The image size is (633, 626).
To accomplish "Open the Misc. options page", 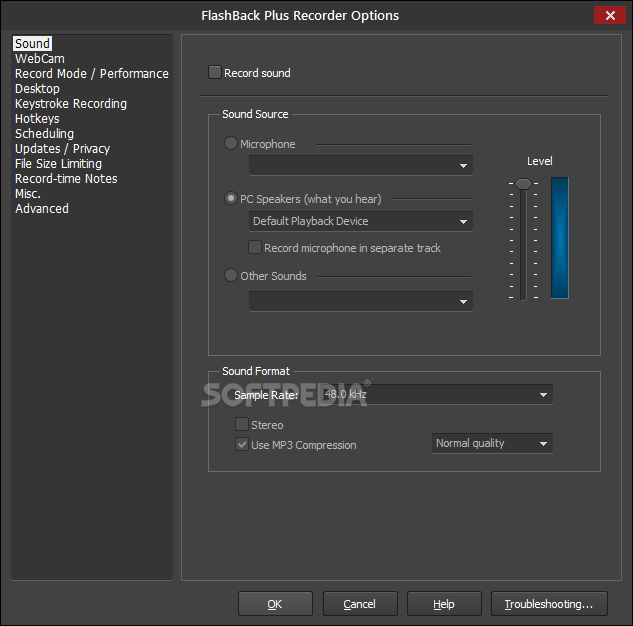I will [x=27, y=194].
